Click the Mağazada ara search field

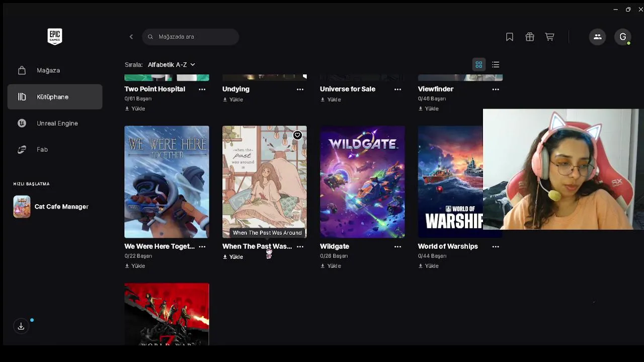[190, 37]
